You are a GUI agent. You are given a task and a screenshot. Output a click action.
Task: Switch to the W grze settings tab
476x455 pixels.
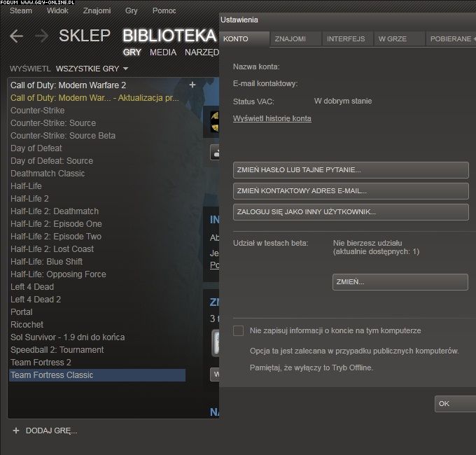click(x=400, y=39)
